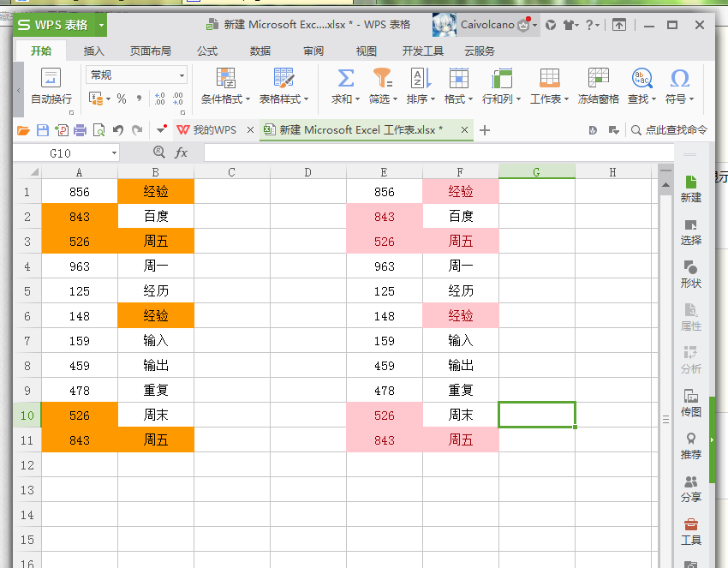Click the Save disk icon in quick toolbar

coord(43,130)
